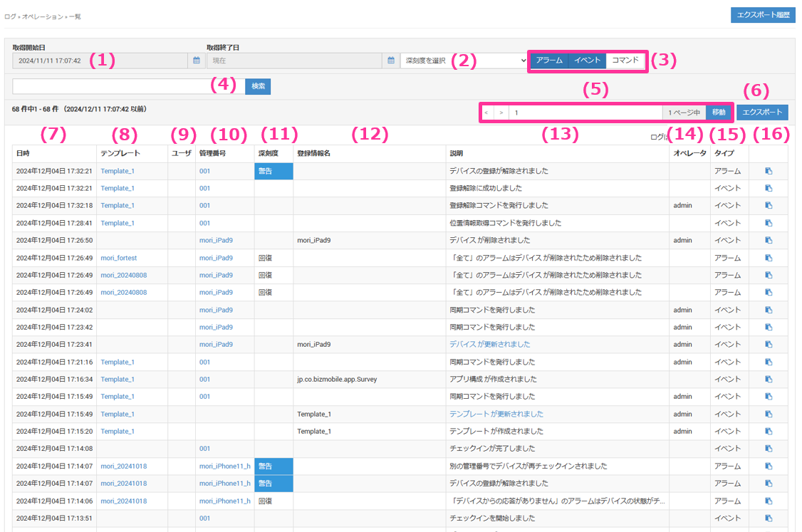
Task: Expand the 深刻度を選択 dropdown
Action: 464,61
